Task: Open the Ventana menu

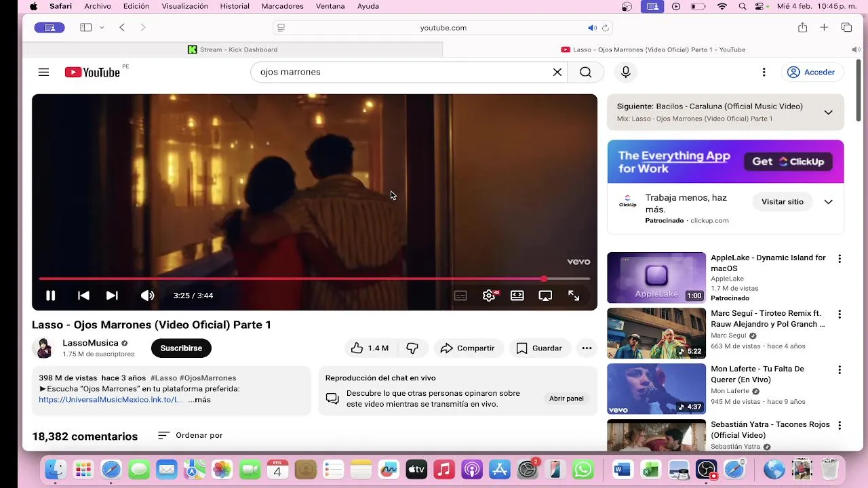Action: (x=329, y=6)
